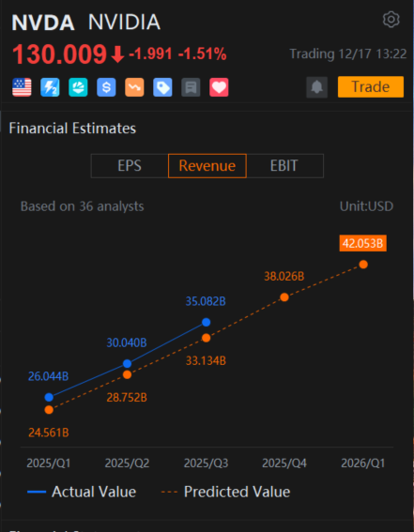Click the 130.009 stock price
The width and height of the screenshot is (414, 532).
[59, 54]
